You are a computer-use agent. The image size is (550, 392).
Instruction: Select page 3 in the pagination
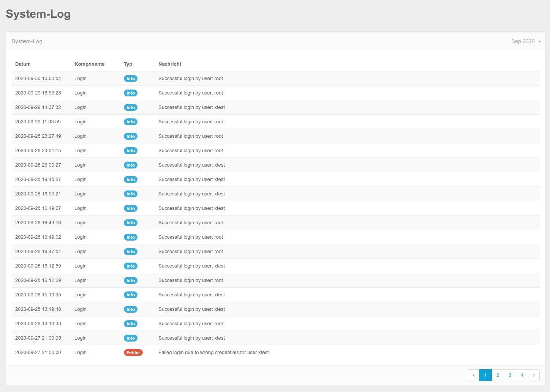click(x=510, y=375)
